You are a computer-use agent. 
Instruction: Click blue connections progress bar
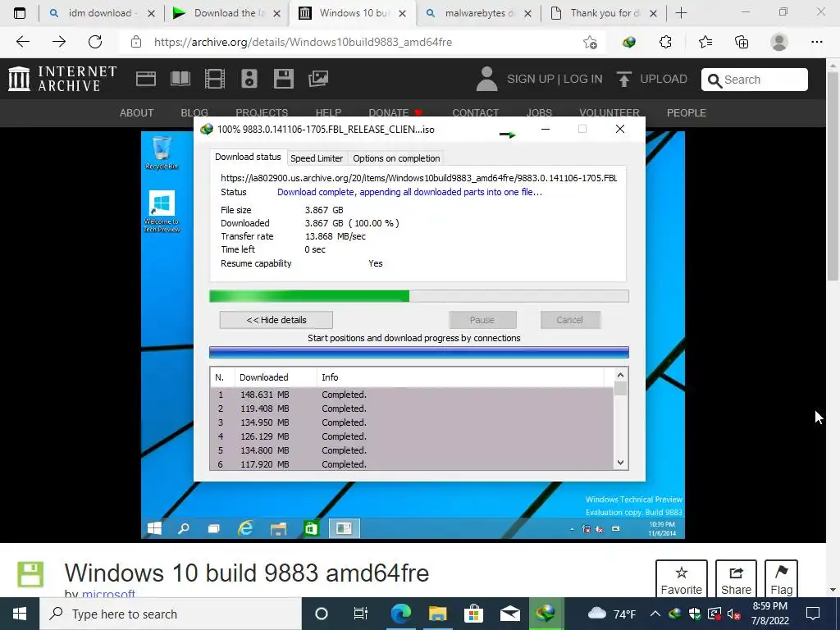[x=419, y=352]
